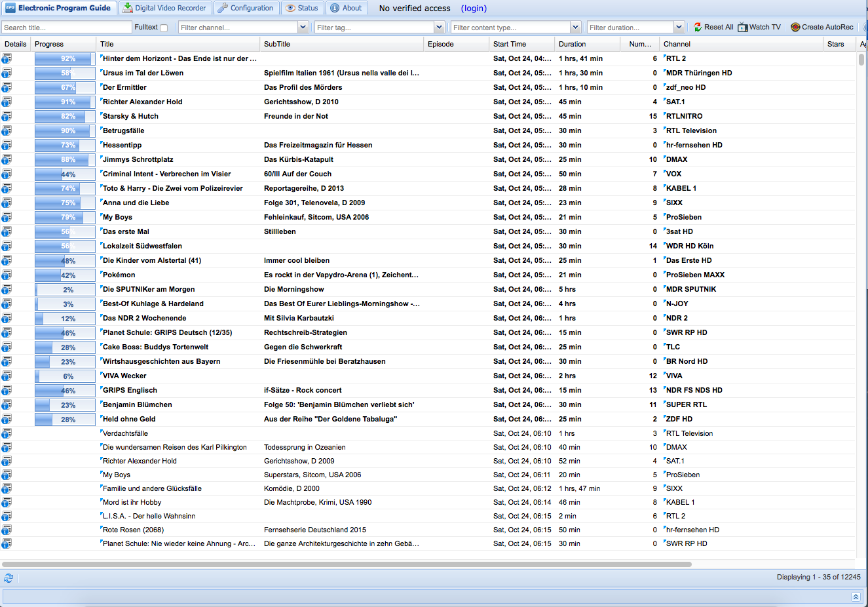Open the Configuration tab
Viewport: 868px width, 607px height.
coord(246,8)
